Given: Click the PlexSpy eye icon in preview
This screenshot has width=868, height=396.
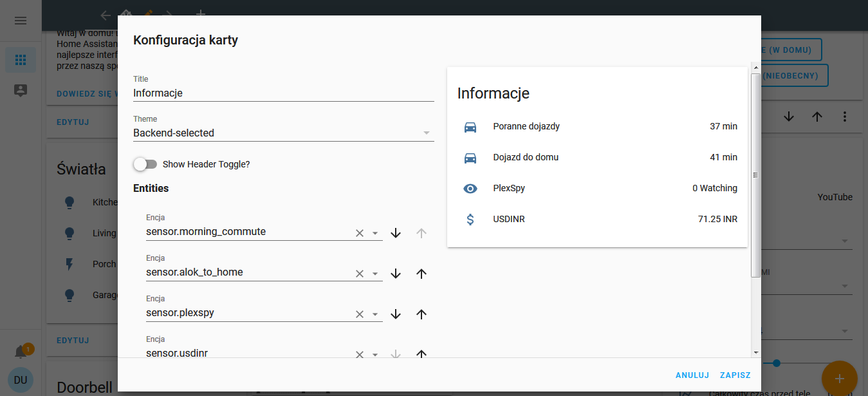Looking at the screenshot, I should (x=470, y=189).
